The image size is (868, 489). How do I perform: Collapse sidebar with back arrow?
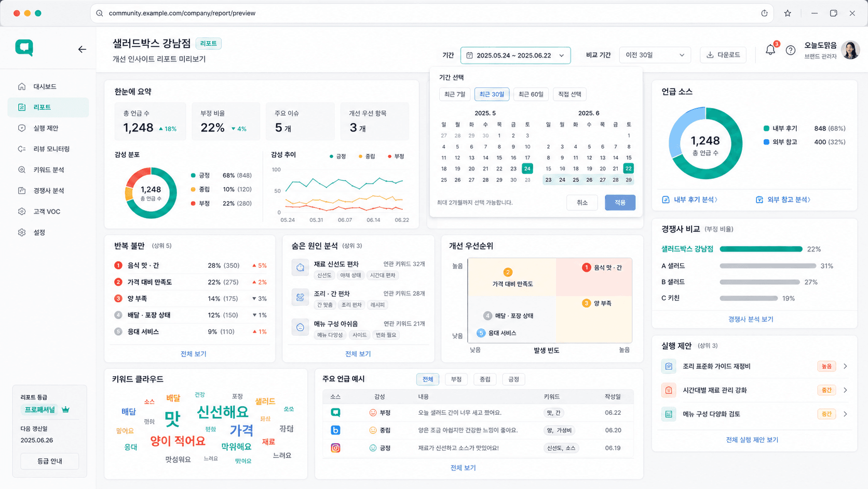point(82,49)
